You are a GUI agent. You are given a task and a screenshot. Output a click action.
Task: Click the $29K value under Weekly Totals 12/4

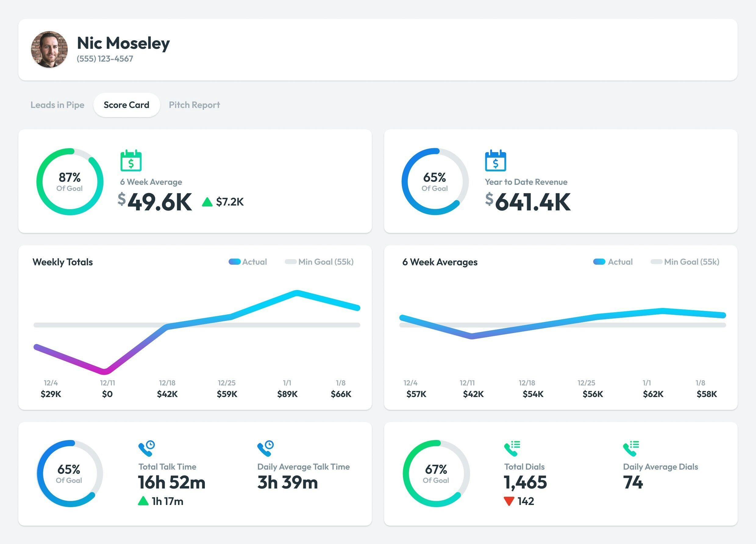point(51,394)
